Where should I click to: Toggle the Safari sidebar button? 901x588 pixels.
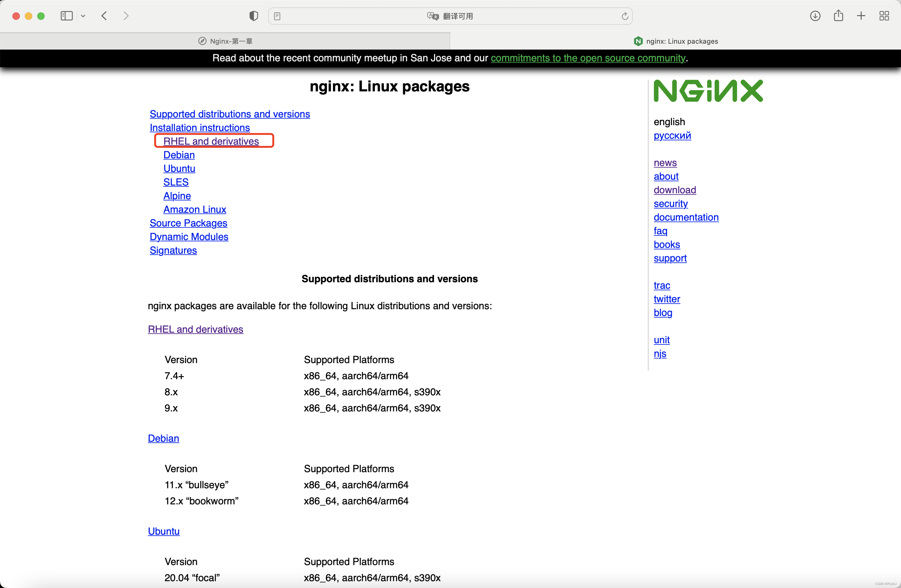pos(66,16)
